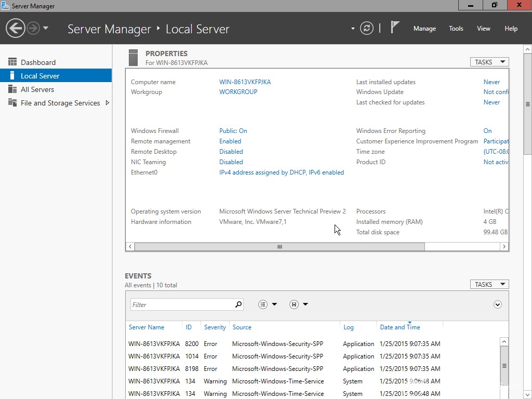Viewport: 532px width, 399px height.
Task: Sort events by Server Name column
Action: pos(147,327)
